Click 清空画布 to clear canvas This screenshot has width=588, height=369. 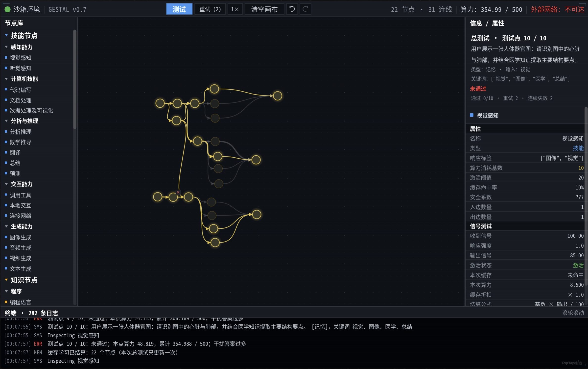(264, 9)
